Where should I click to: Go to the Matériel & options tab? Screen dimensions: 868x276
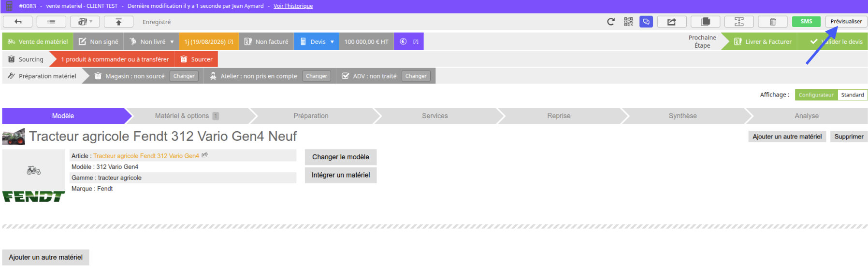187,116
